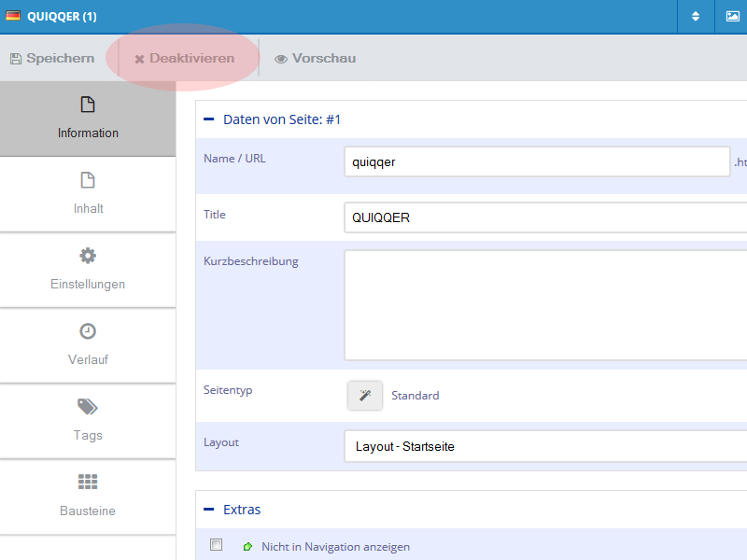The width and height of the screenshot is (747, 560).
Task: Click Deaktivieren to deactivate the page
Action: [184, 59]
